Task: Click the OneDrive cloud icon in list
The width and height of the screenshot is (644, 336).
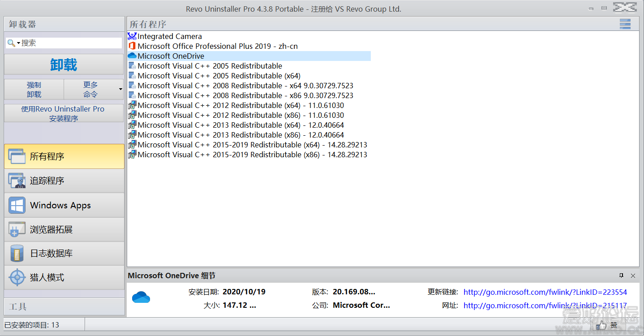Action: coord(132,56)
